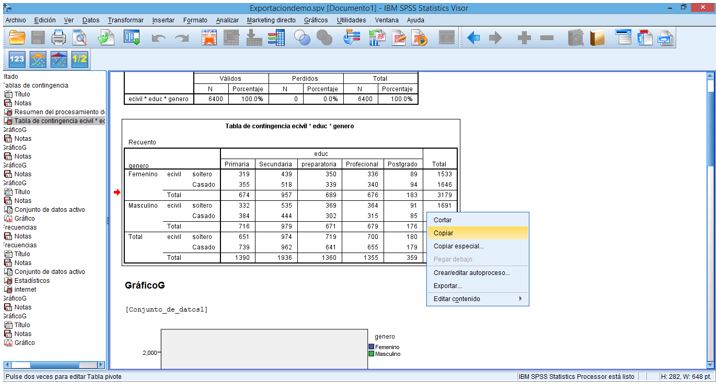Click the red umbrella chart icon
Image resolution: width=716 pixels, height=384 pixels.
[59, 59]
